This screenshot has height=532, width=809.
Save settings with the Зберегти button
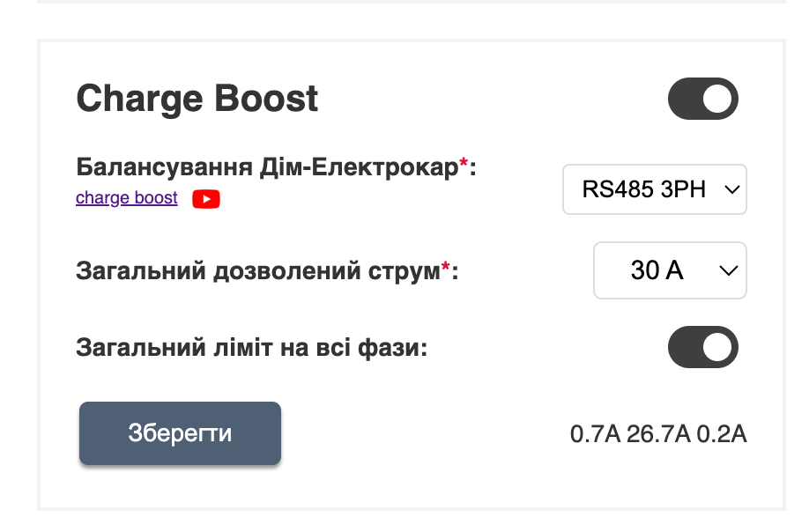(x=180, y=432)
